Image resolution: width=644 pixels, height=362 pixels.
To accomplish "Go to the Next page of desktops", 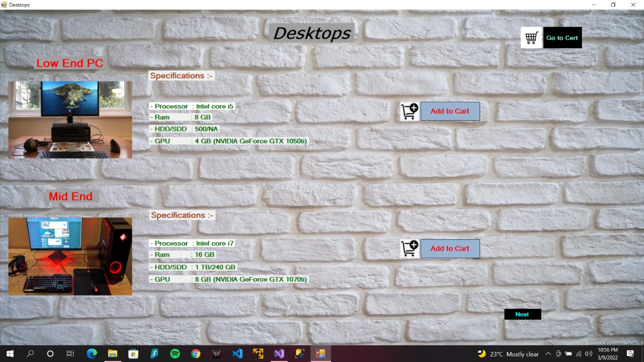I will (x=522, y=314).
